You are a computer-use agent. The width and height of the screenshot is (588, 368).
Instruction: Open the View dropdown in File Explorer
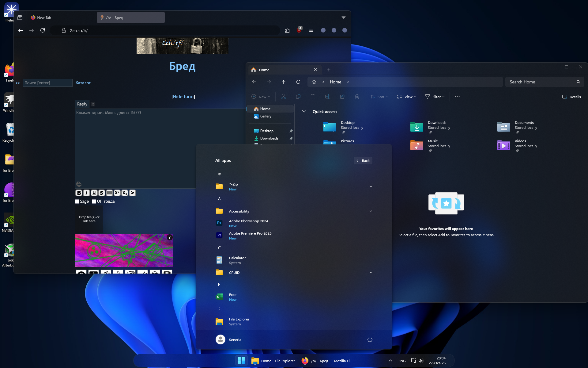pos(407,97)
